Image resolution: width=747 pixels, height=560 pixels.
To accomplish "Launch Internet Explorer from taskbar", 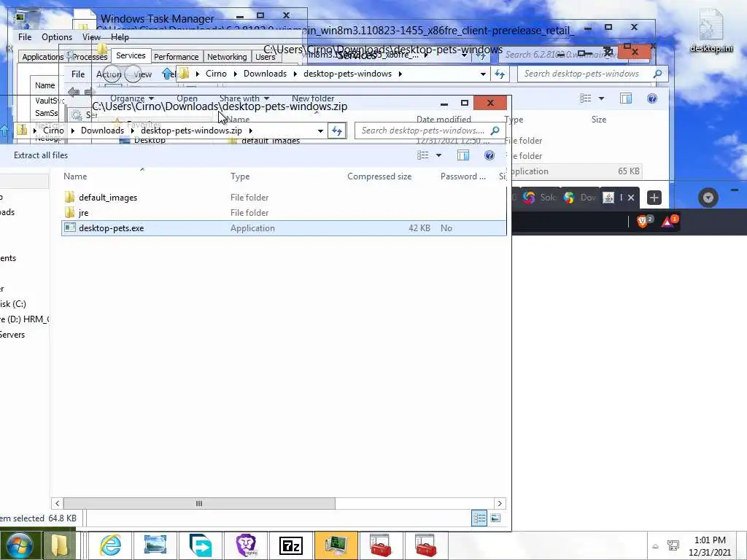I will coord(110,545).
